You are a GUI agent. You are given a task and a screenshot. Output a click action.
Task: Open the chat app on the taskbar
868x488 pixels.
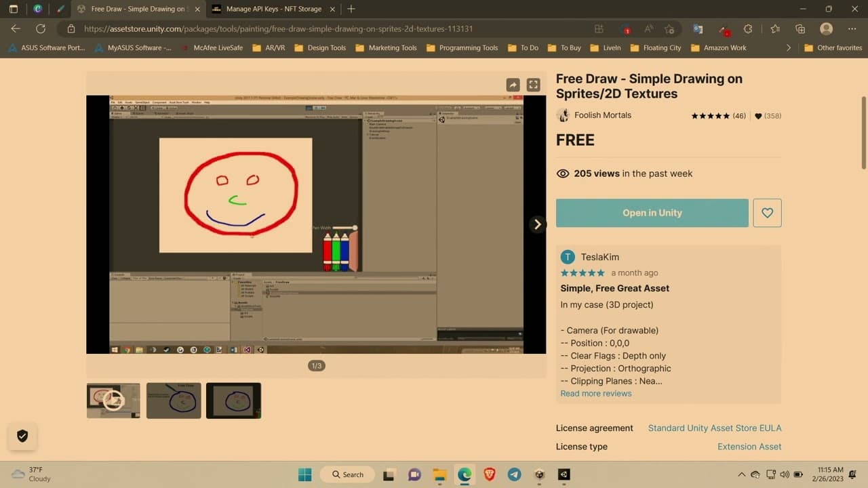click(x=414, y=474)
